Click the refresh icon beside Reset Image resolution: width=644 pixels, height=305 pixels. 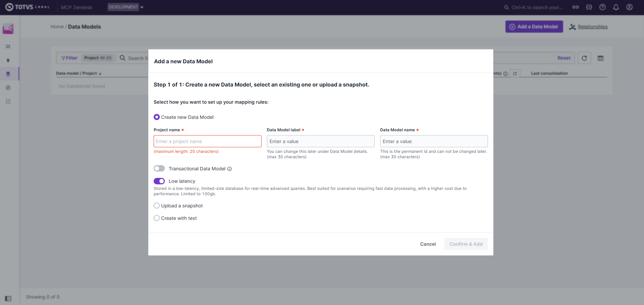(584, 58)
